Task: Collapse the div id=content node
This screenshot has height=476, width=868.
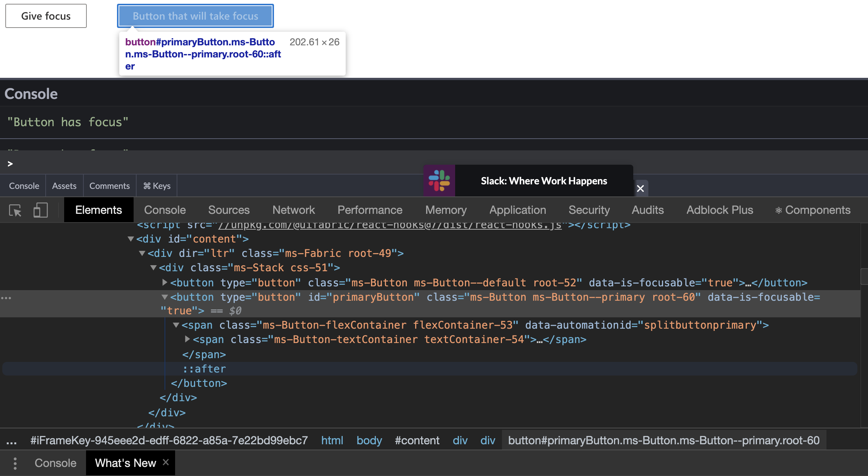Action: 131,239
